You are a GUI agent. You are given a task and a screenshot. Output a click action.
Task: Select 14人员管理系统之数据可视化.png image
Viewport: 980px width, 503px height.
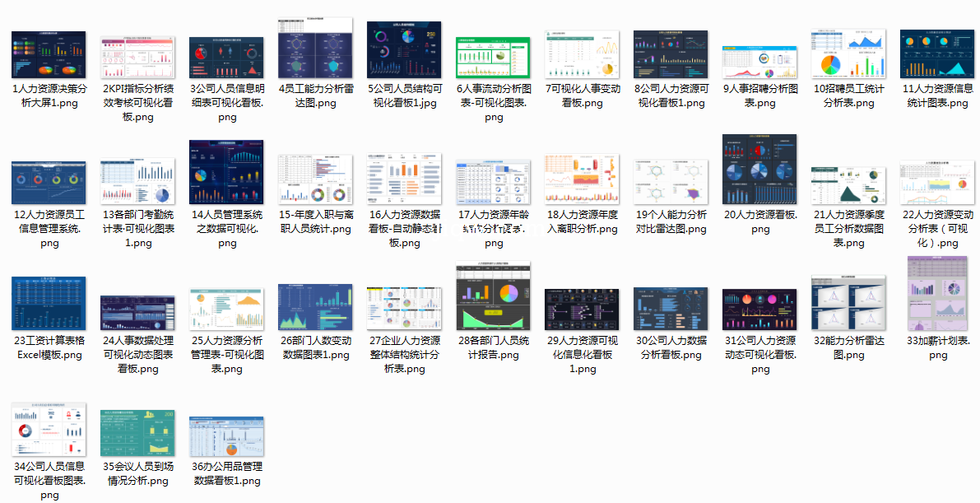tap(227, 171)
